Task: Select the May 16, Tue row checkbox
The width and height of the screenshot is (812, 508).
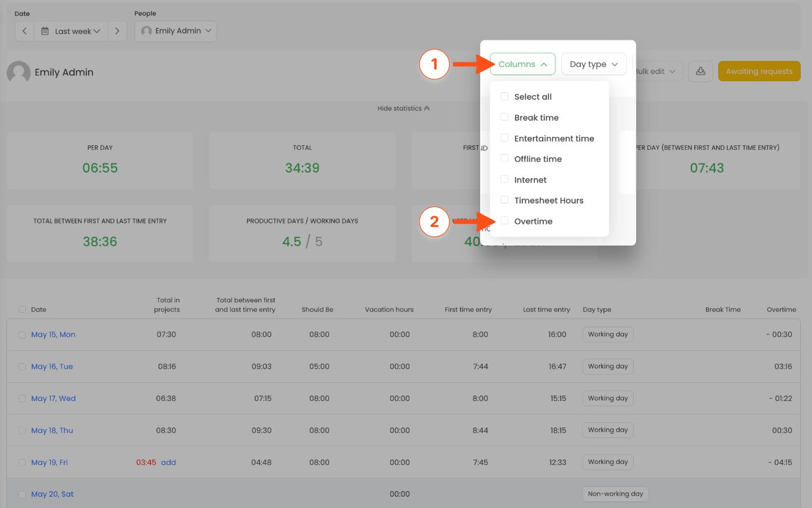Action: click(22, 366)
